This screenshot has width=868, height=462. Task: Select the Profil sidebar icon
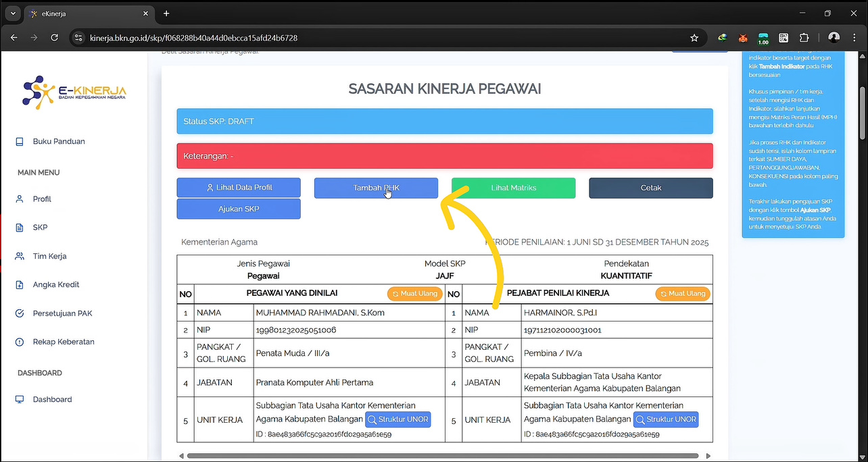[x=20, y=199]
